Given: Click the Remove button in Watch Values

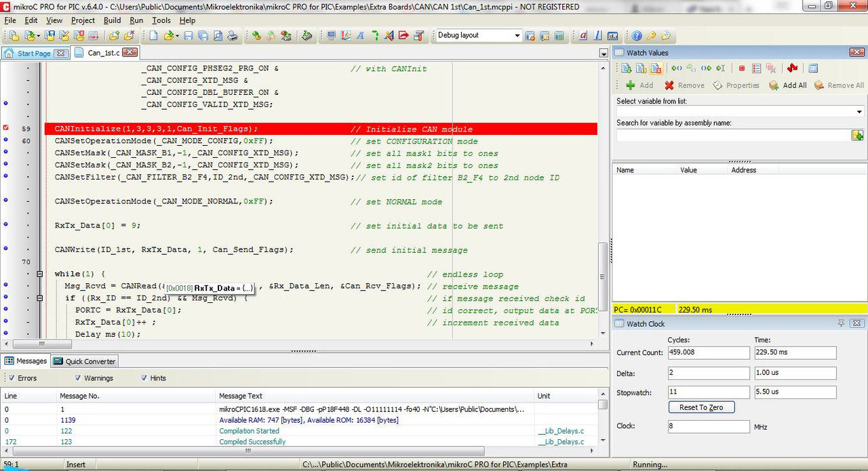Looking at the screenshot, I should 684,85.
